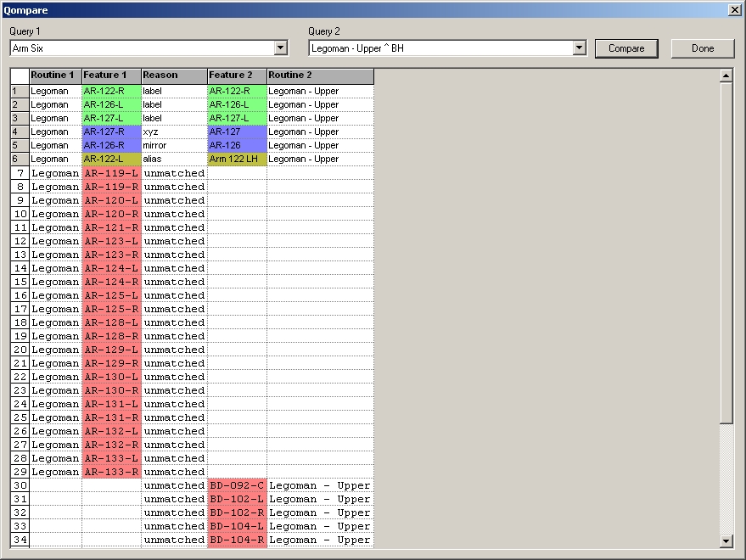The width and height of the screenshot is (746, 560).
Task: Sort by Feature 1 column header
Action: (x=111, y=76)
